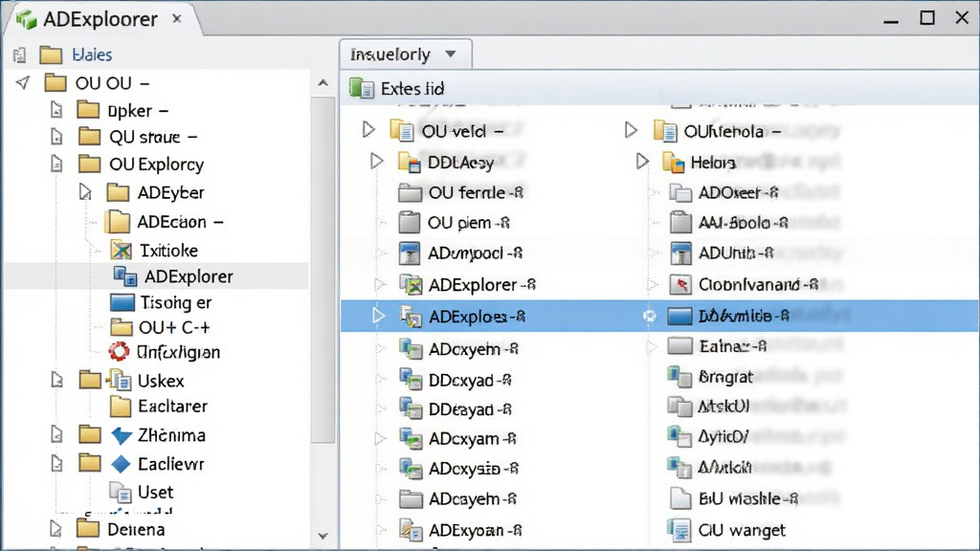Click the AyticD/ icon
The height and width of the screenshot is (551, 980).
[679, 436]
